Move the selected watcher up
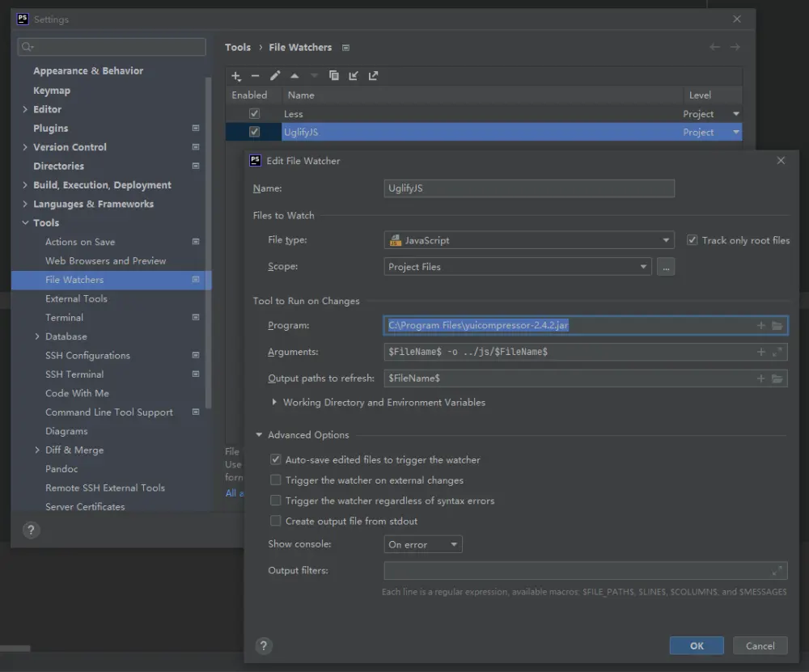 point(294,76)
